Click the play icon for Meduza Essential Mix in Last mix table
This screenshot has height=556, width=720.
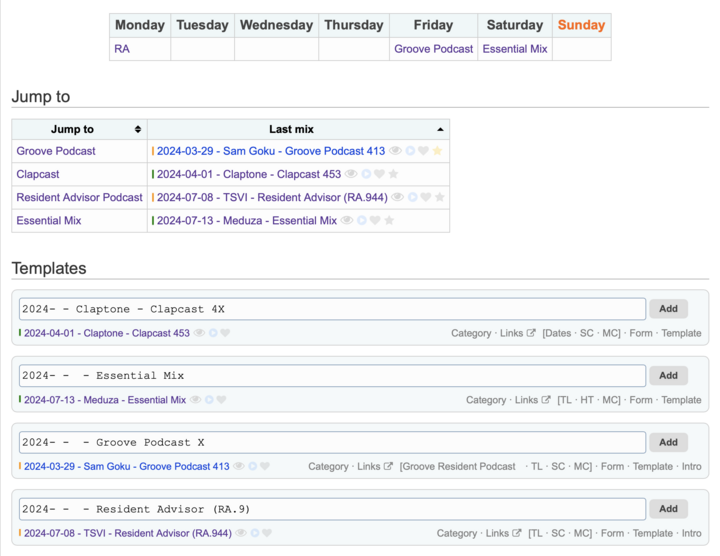click(362, 220)
